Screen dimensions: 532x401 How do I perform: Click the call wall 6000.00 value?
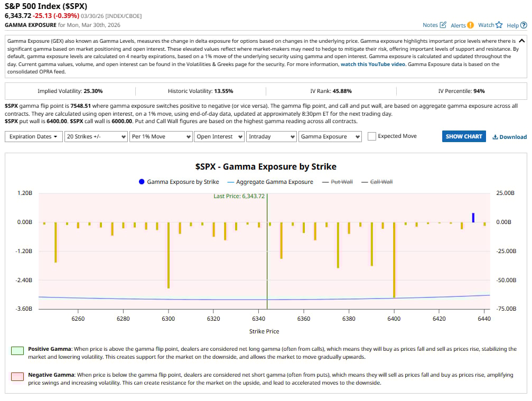[122, 121]
